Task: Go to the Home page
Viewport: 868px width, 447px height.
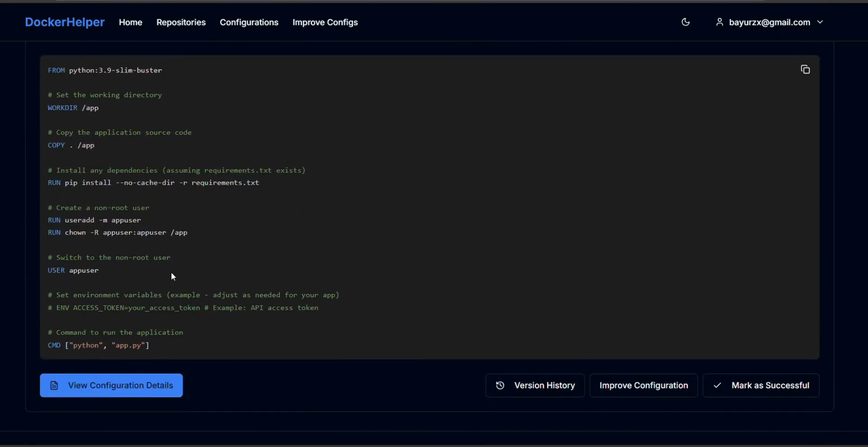Action: pyautogui.click(x=130, y=22)
